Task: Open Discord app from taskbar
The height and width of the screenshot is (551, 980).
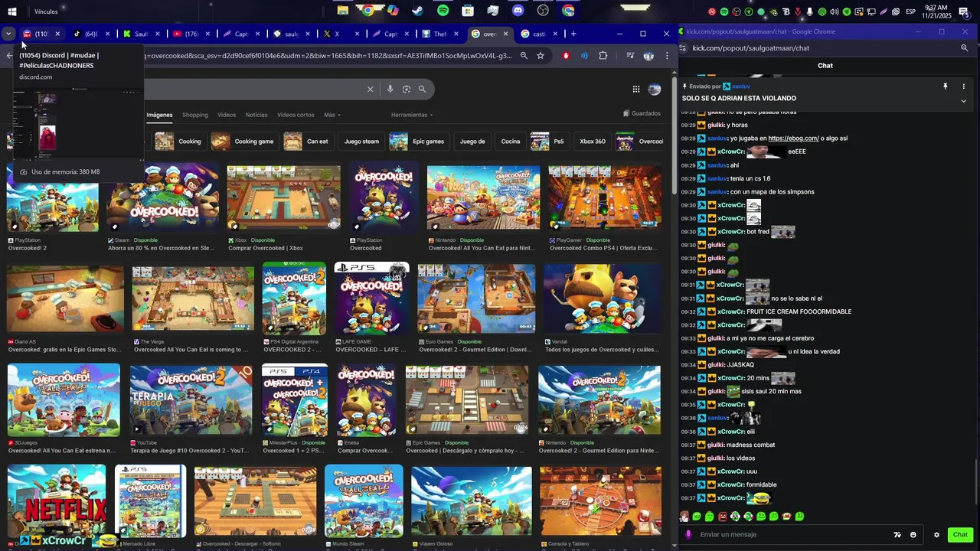Action: 518,11
